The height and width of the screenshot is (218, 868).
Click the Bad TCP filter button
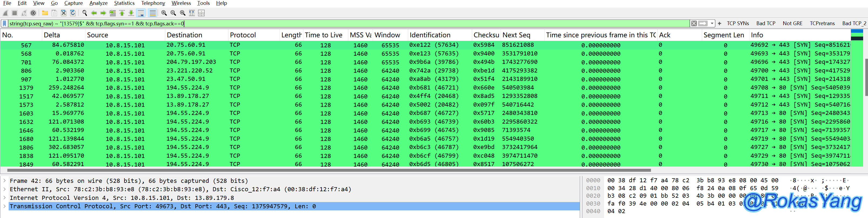pyautogui.click(x=765, y=24)
